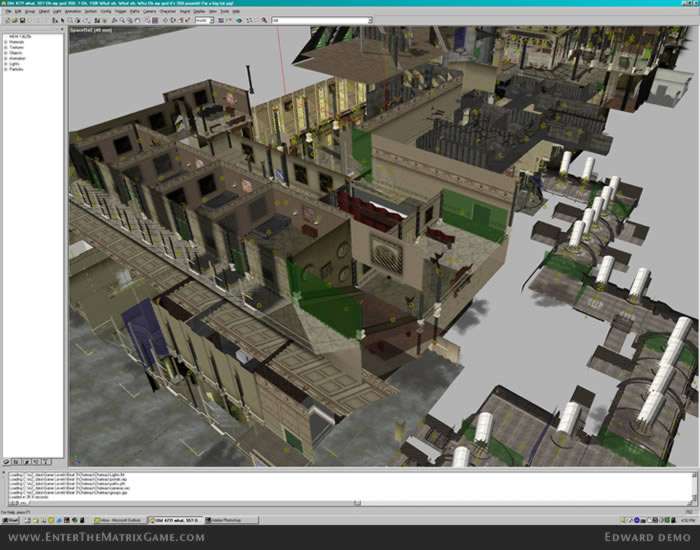Click the find magnifier icon near the wide combo box

(264, 21)
